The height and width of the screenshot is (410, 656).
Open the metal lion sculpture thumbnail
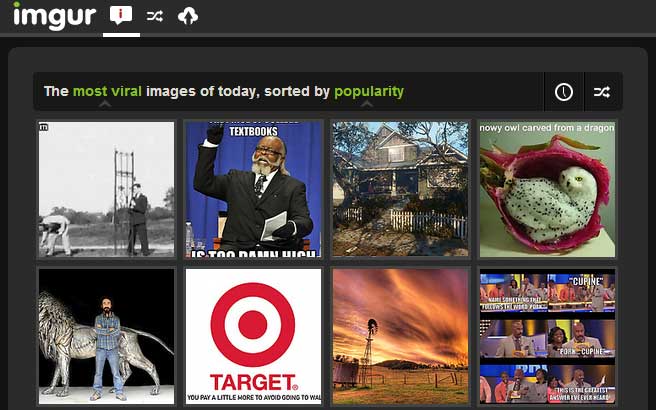[107, 336]
